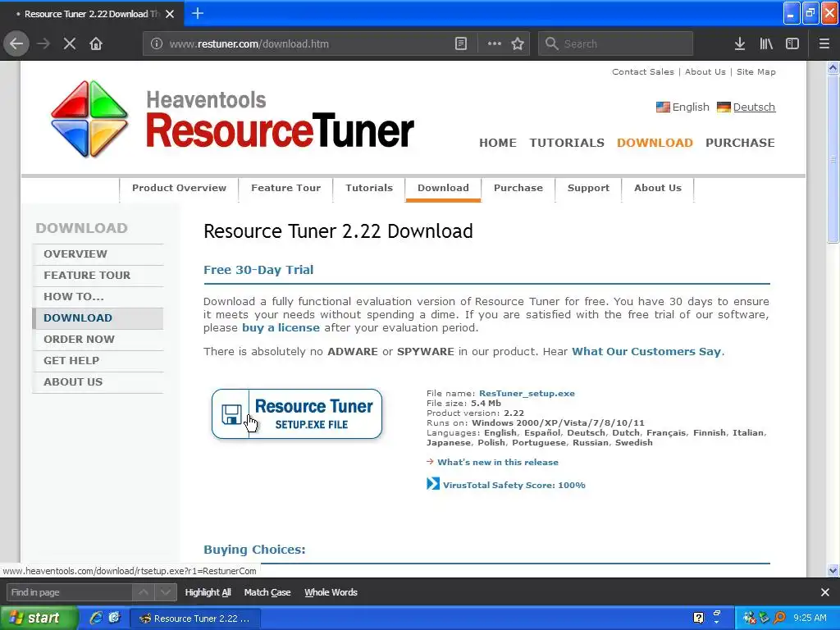840x630 pixels.
Task: Switch to Support tab
Action: [x=588, y=188]
